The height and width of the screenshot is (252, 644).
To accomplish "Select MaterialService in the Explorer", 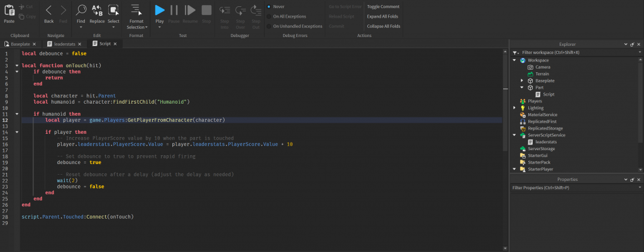I will 543,115.
